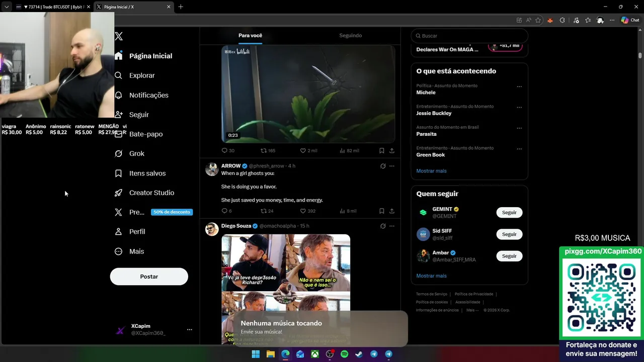Click the Postar button
This screenshot has width=644, height=362.
149,277
